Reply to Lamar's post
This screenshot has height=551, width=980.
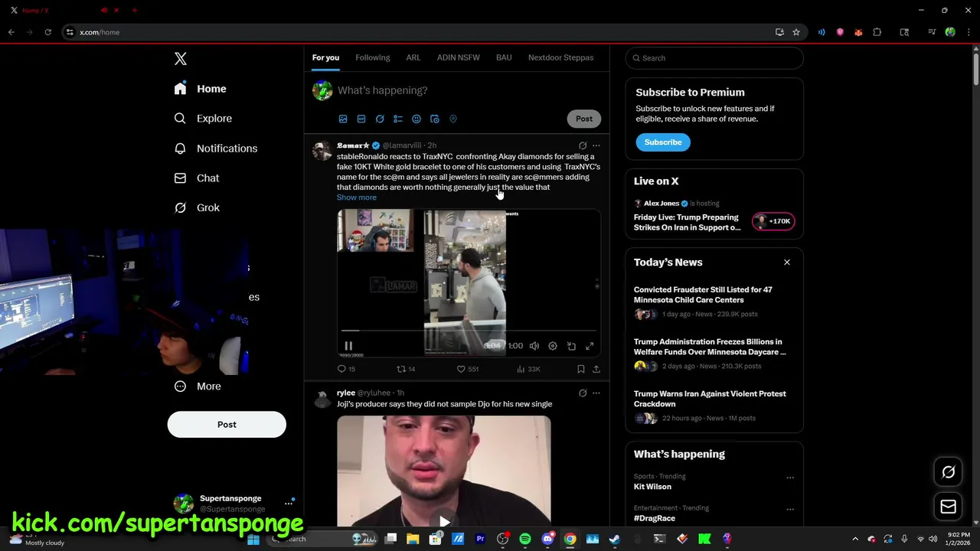[346, 369]
